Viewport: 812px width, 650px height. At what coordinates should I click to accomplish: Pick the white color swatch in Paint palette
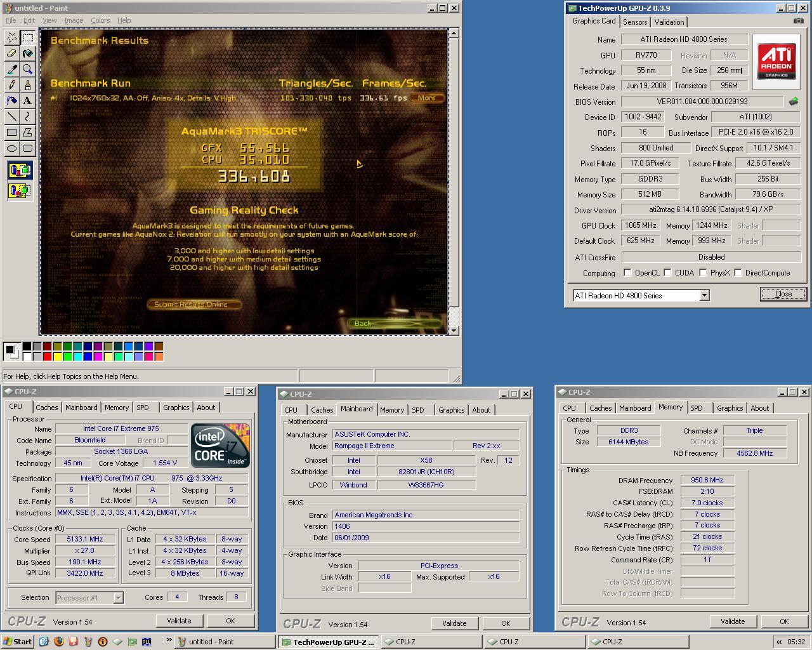(27, 357)
